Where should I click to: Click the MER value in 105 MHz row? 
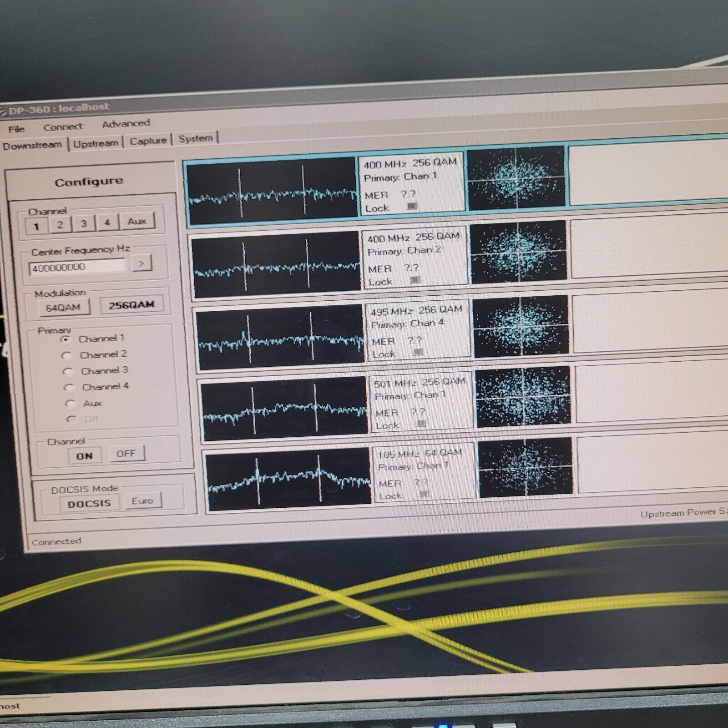pos(421,482)
